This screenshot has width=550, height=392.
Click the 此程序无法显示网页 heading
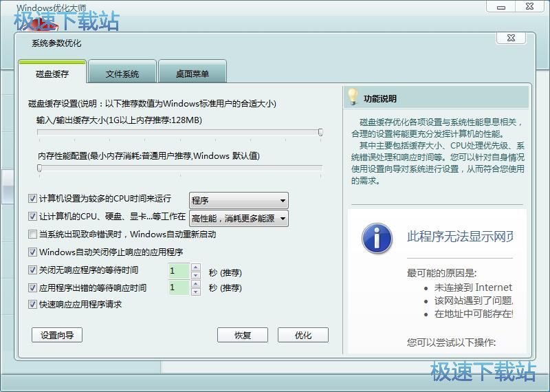[x=460, y=237]
